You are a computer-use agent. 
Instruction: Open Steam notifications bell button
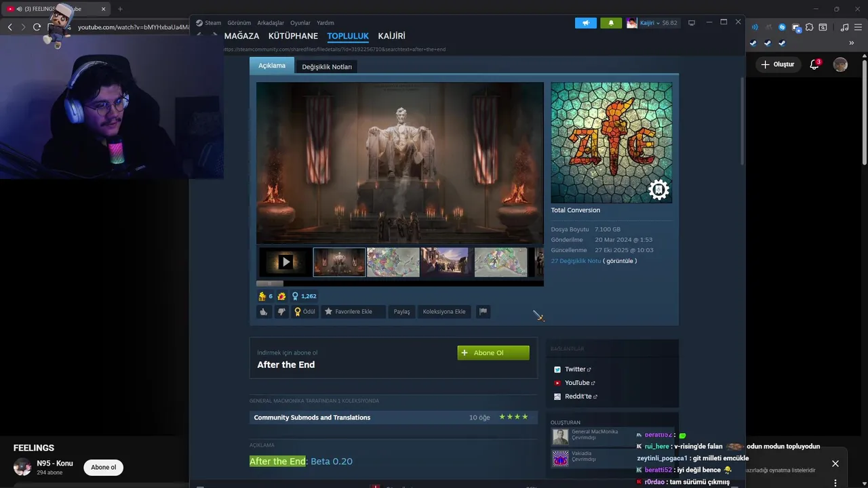[x=611, y=23]
